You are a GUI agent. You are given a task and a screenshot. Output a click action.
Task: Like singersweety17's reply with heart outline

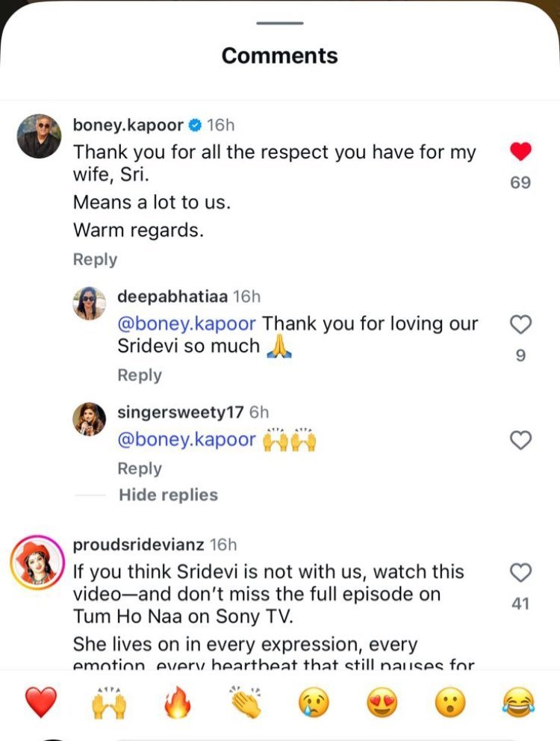pyautogui.click(x=520, y=441)
